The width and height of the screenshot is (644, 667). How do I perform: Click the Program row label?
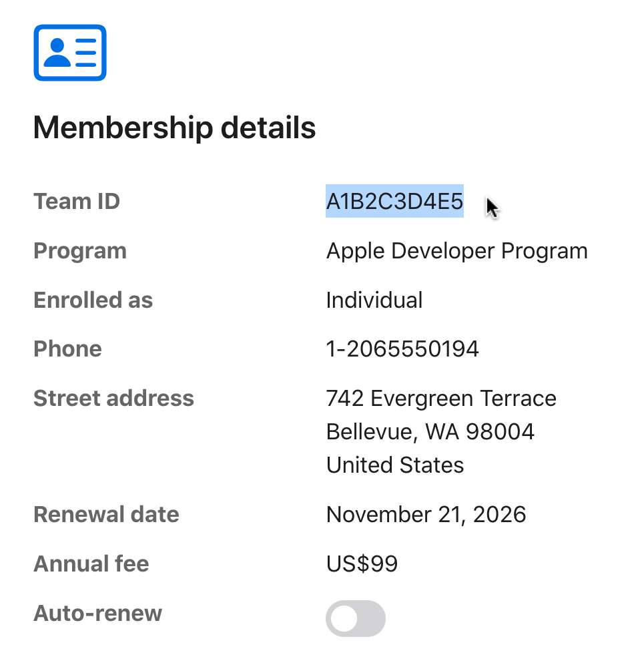(x=79, y=251)
